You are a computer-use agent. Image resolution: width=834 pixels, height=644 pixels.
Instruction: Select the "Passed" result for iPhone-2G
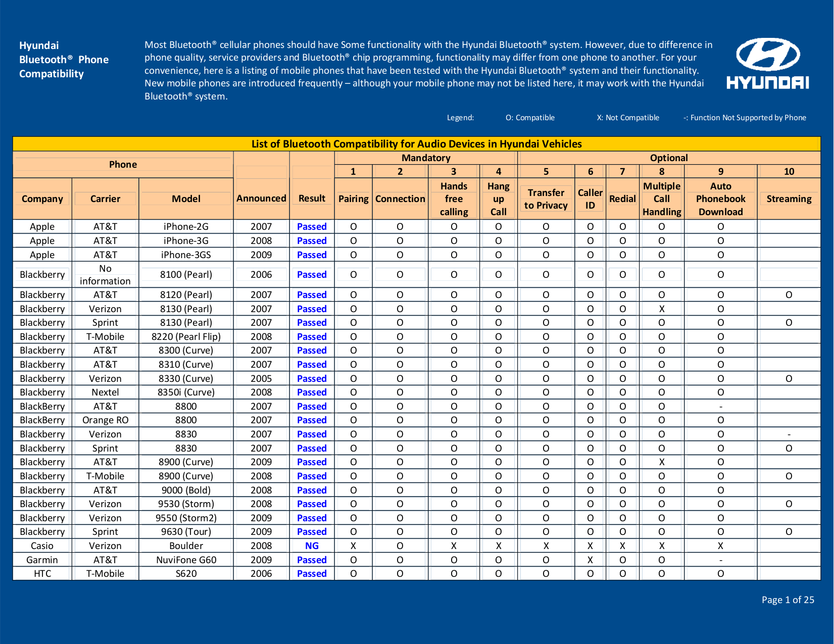(312, 226)
